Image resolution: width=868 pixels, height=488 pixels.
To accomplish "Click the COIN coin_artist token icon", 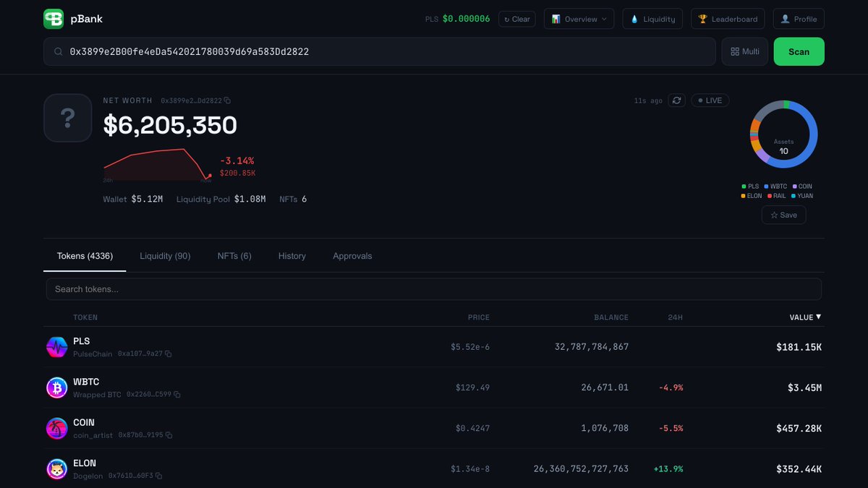I will pos(56,428).
